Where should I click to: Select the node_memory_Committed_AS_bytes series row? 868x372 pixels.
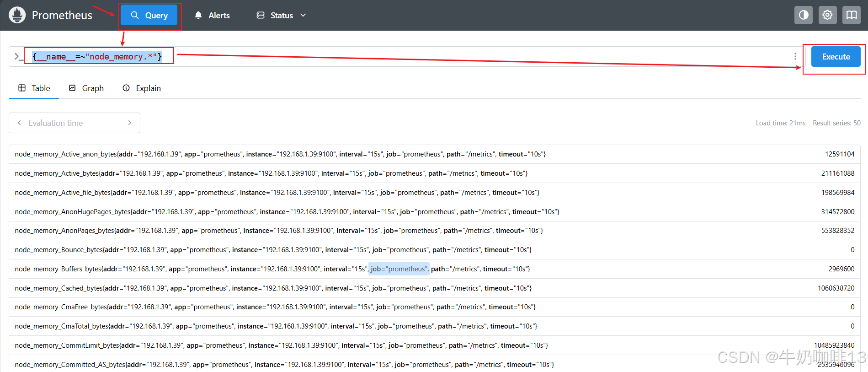pos(434,365)
